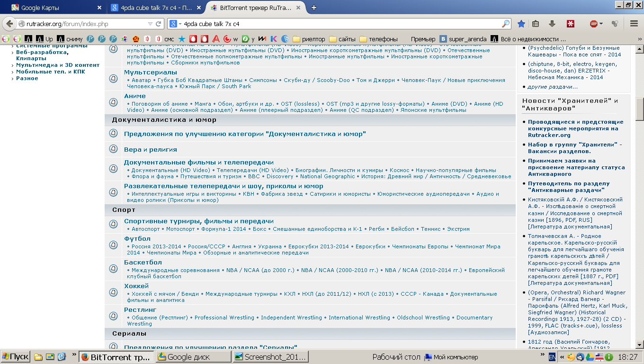Go back with the browser back arrow
Viewport: 644px width, 364px height.
10,24
